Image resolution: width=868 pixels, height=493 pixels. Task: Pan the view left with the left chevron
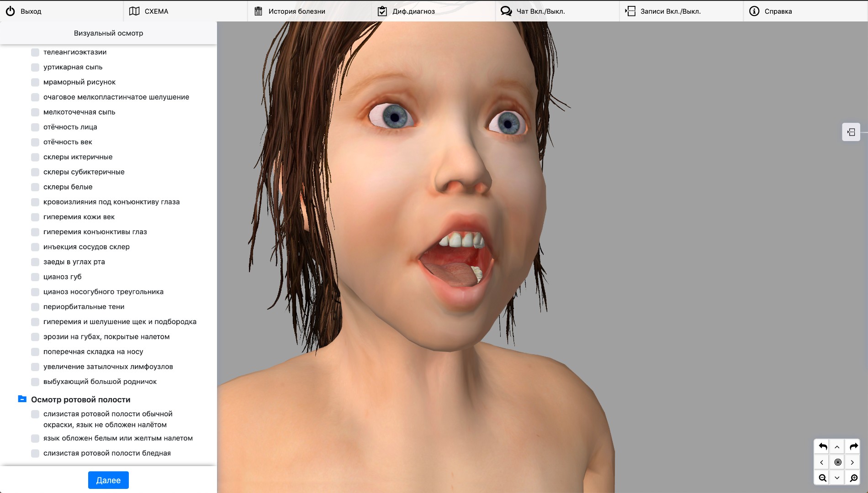pos(822,462)
